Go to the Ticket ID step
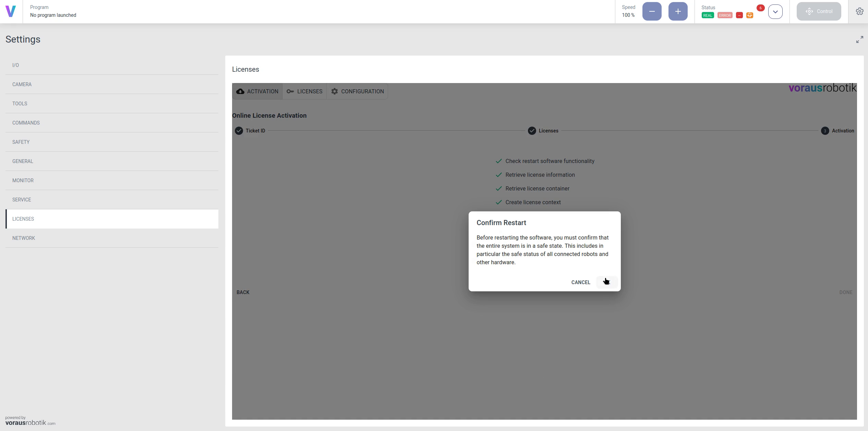 (x=250, y=131)
